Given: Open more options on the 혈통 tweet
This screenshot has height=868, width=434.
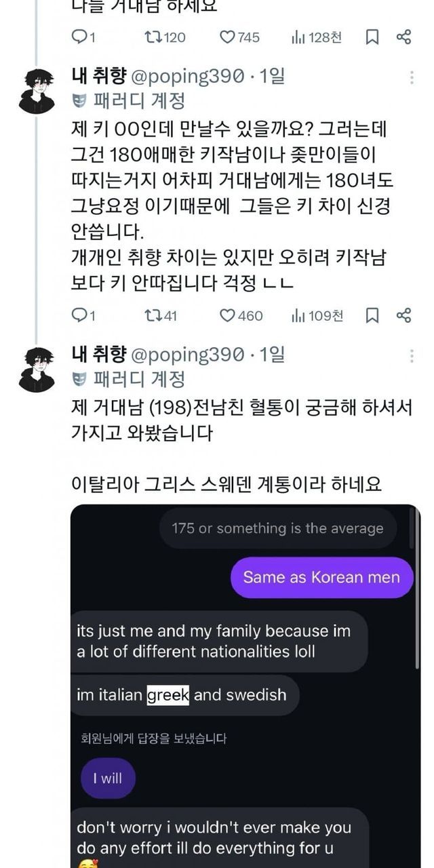Looking at the screenshot, I should coord(412,356).
